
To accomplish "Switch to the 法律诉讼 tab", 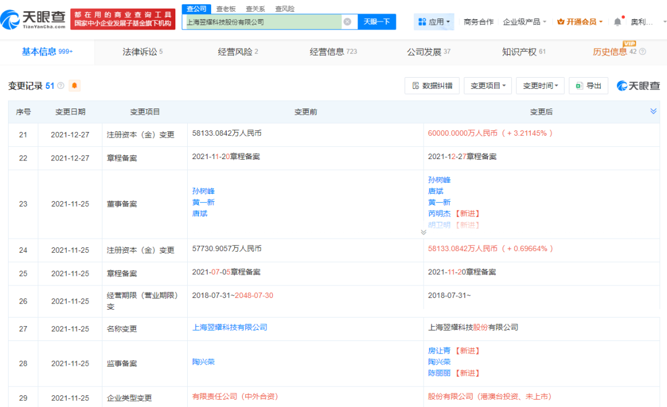I will (141, 51).
